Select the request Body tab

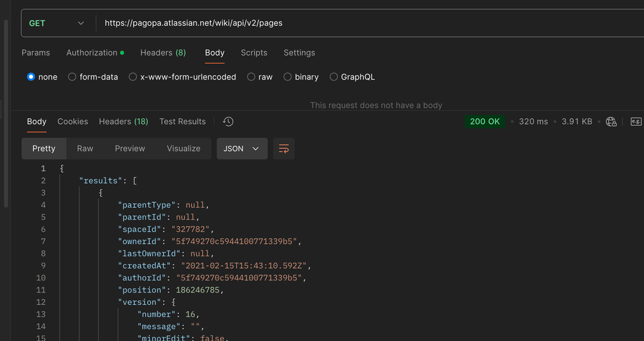coord(214,52)
